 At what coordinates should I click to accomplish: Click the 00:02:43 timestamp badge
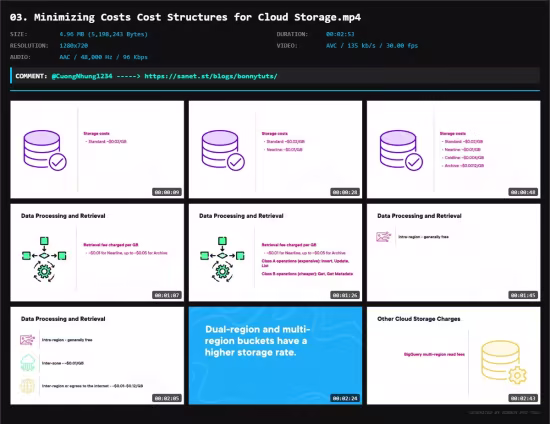click(x=523, y=398)
